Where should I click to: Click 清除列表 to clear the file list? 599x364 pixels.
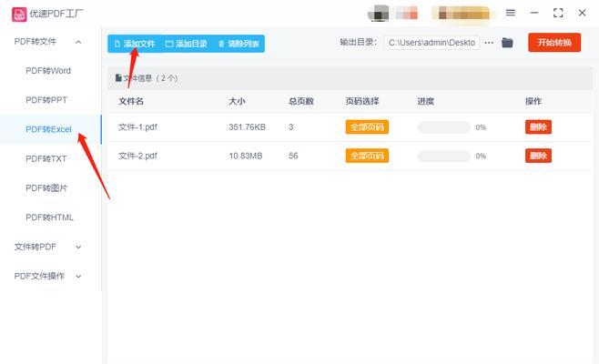pyautogui.click(x=239, y=44)
